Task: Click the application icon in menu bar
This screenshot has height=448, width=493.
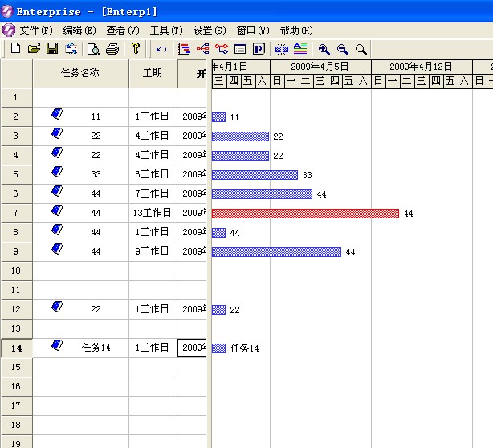Action: click(9, 31)
